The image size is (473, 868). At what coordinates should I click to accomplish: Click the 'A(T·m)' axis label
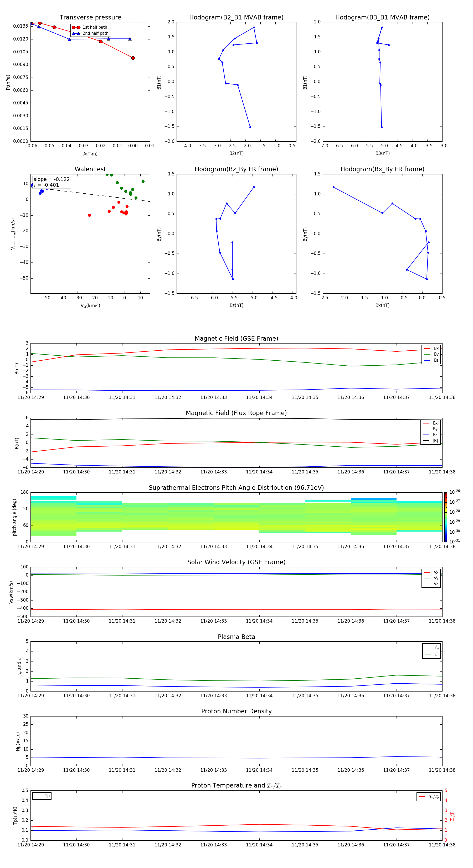pyautogui.click(x=90, y=154)
